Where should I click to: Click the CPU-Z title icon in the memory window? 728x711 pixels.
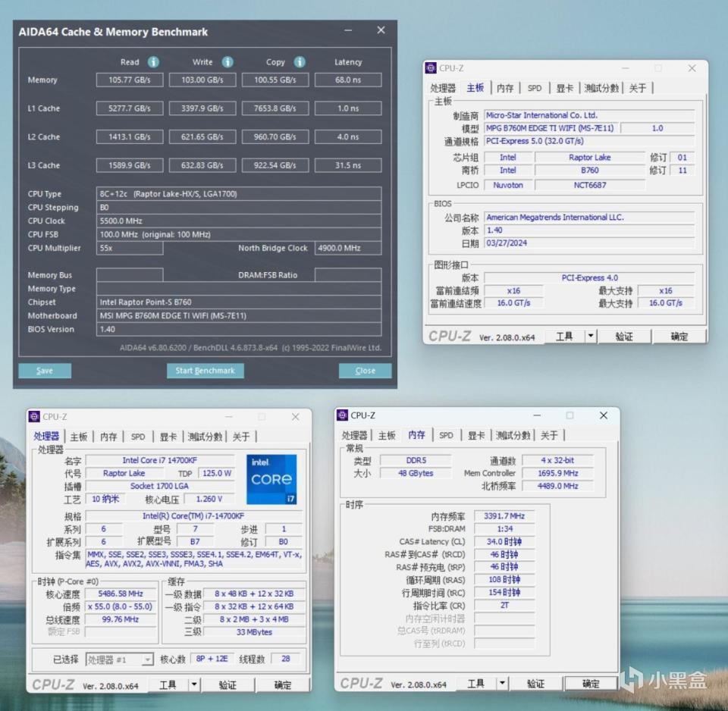(343, 415)
